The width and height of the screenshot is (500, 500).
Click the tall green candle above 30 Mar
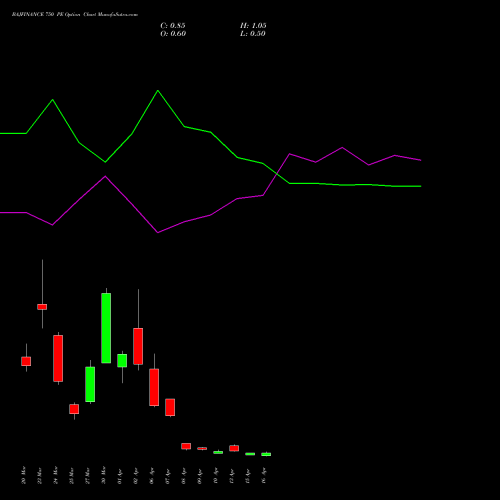click(106, 328)
